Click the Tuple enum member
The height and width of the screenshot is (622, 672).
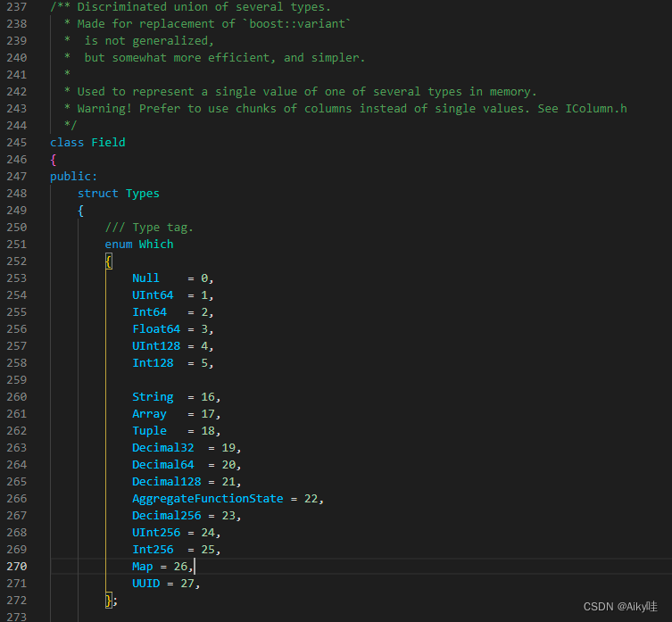pos(150,431)
